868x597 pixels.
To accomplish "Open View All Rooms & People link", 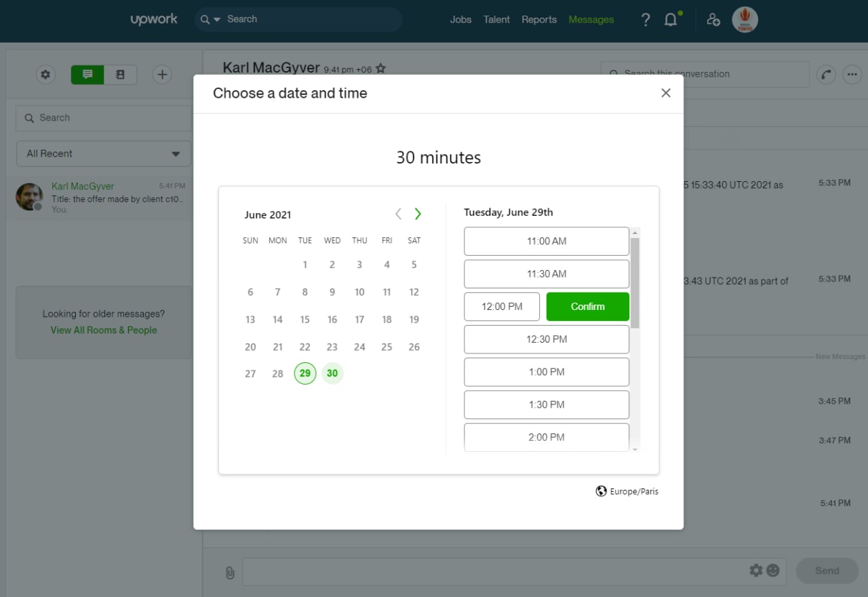I will pos(104,330).
